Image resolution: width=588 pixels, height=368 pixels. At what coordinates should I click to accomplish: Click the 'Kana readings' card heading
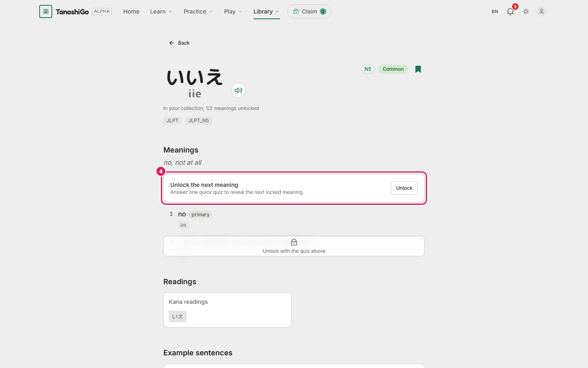point(188,302)
